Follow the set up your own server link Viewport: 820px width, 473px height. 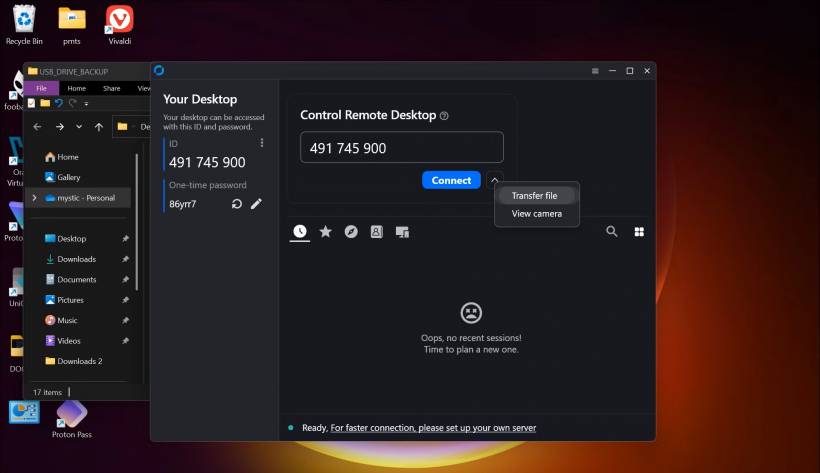[433, 428]
